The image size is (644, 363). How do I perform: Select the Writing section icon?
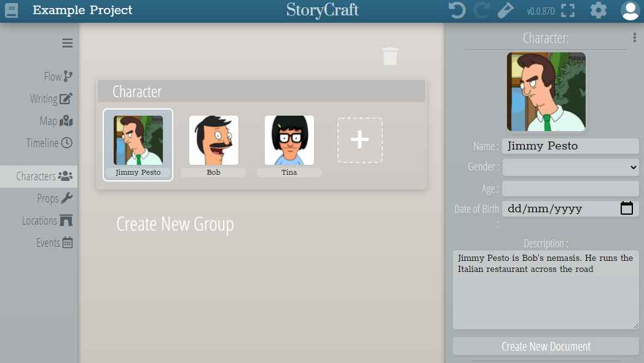point(52,98)
